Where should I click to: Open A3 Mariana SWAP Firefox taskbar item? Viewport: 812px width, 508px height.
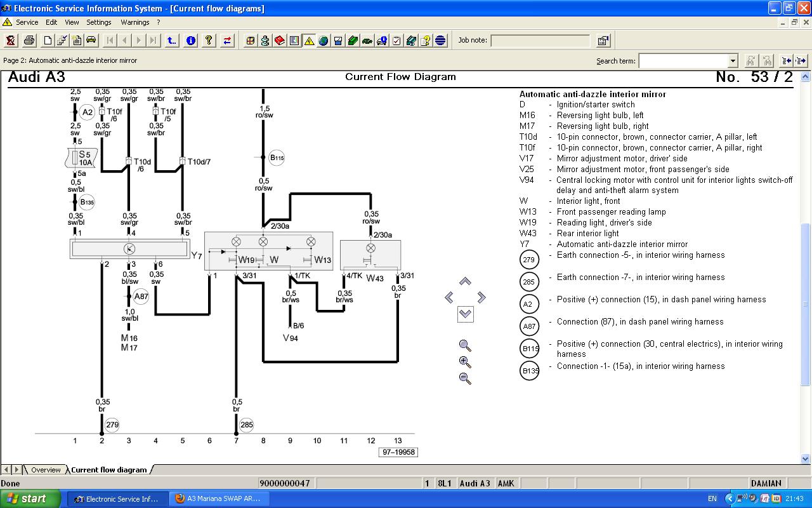point(219,499)
